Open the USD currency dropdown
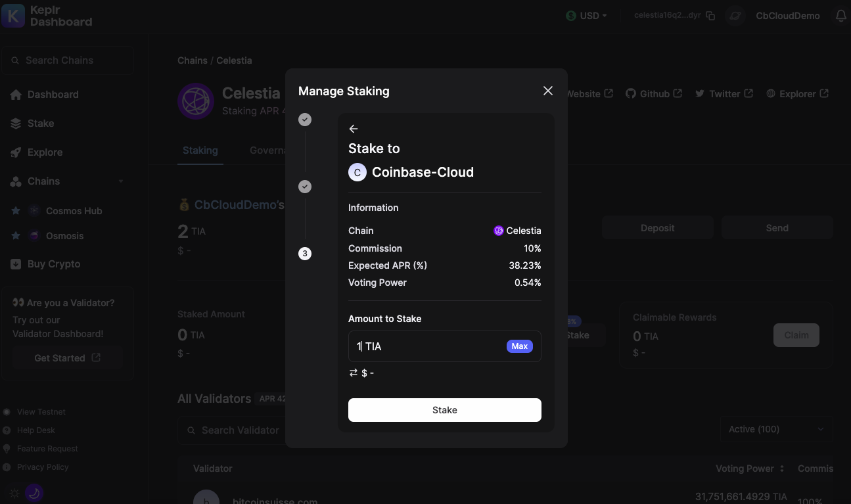The width and height of the screenshot is (851, 504). click(586, 16)
